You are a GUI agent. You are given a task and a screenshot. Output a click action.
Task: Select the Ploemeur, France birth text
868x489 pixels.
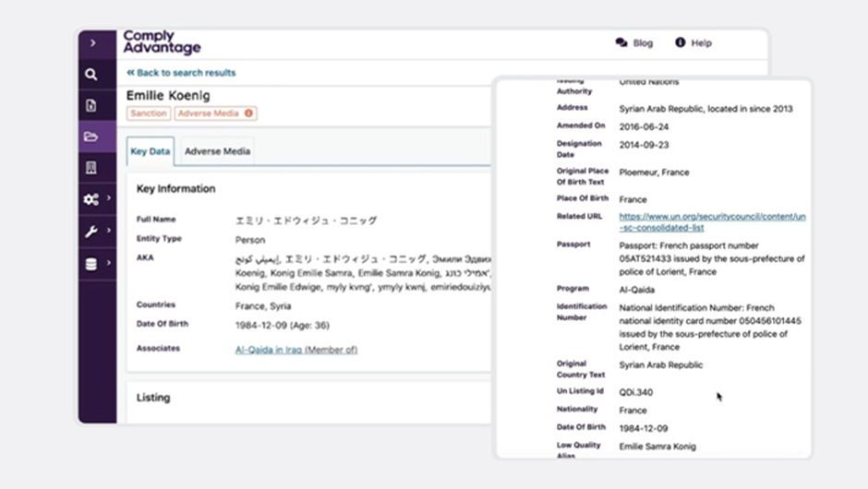point(655,173)
